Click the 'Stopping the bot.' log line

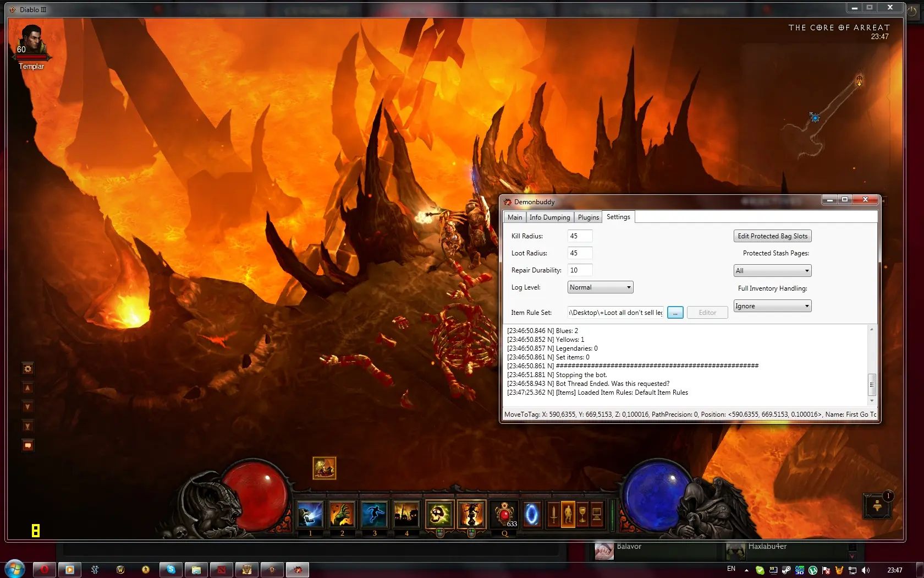[557, 375]
